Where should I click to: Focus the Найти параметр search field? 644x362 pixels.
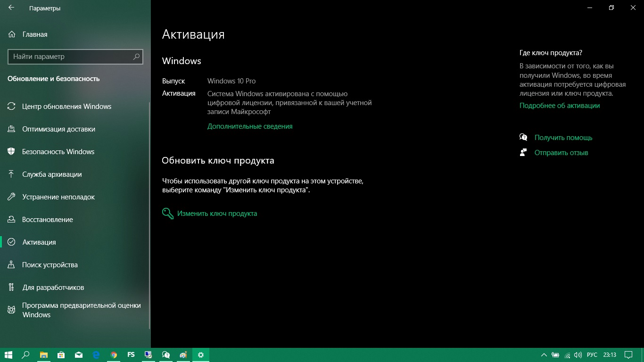(75, 57)
